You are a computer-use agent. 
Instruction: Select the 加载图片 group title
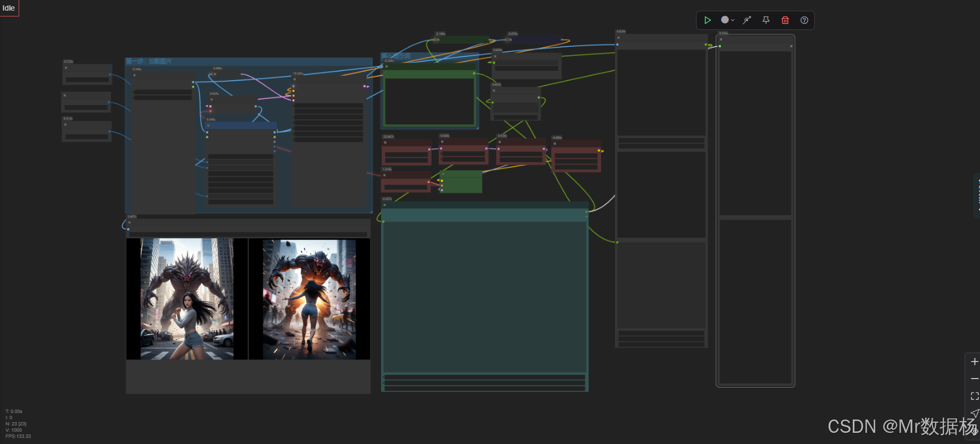tap(149, 61)
